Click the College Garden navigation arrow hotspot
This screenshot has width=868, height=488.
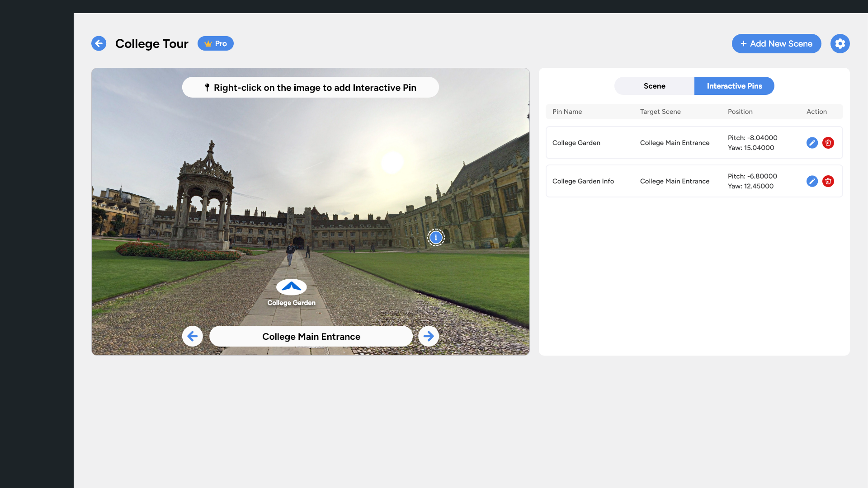pos(291,287)
